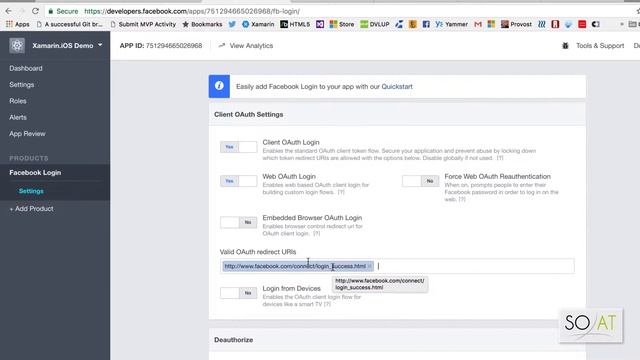
Task: Open the Store bookmark
Action: click(342, 24)
